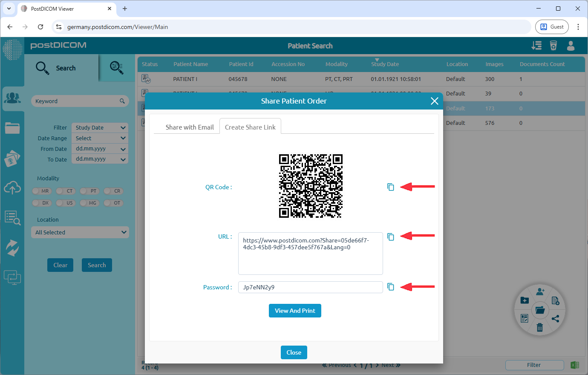Select the add-patient icon in radial menu

540,291
